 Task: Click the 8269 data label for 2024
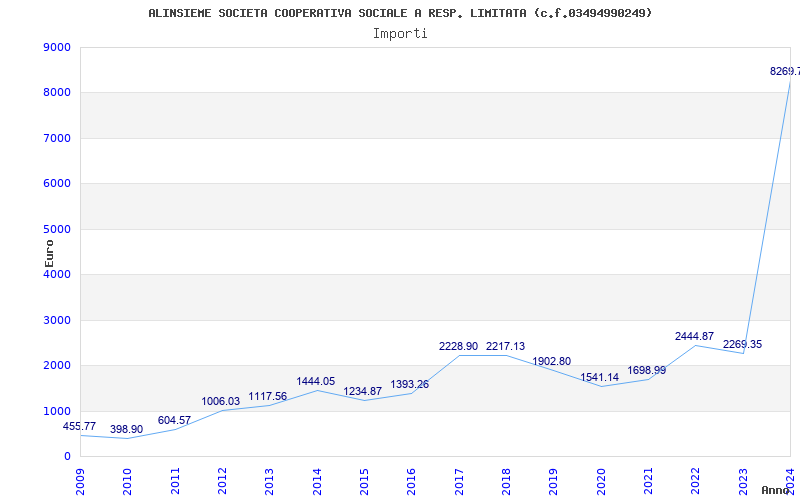(x=785, y=71)
